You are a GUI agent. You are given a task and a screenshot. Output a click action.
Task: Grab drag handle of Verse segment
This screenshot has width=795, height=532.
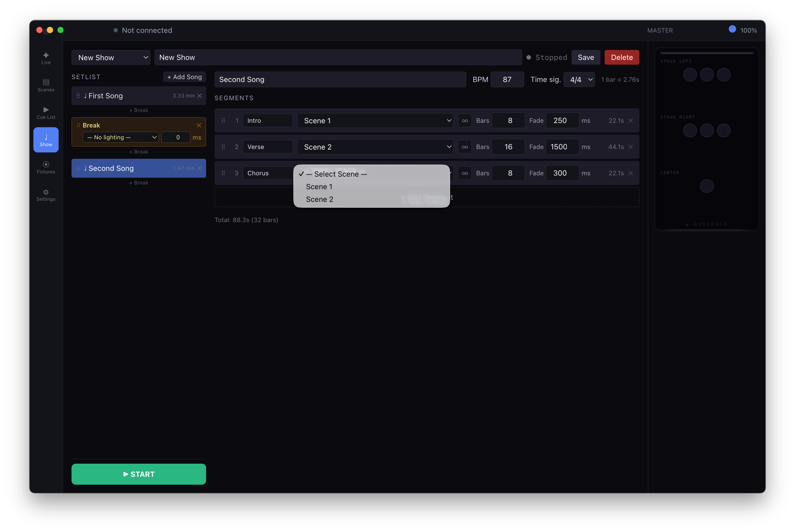[223, 147]
